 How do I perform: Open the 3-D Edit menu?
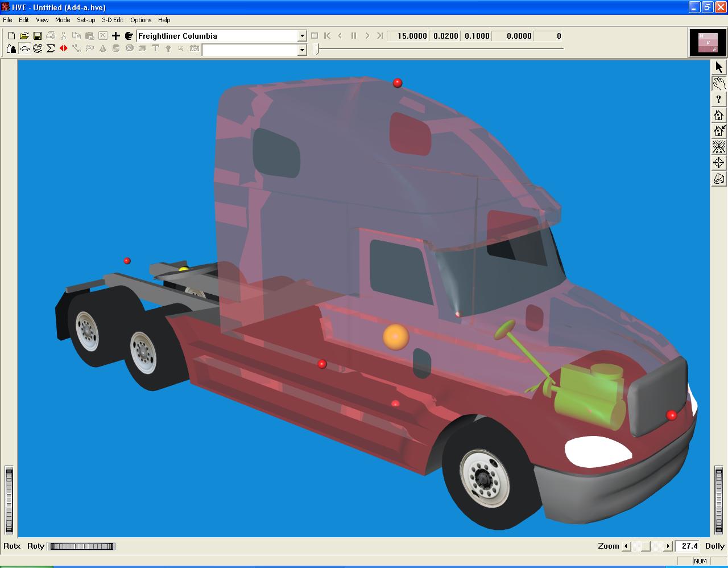[113, 20]
